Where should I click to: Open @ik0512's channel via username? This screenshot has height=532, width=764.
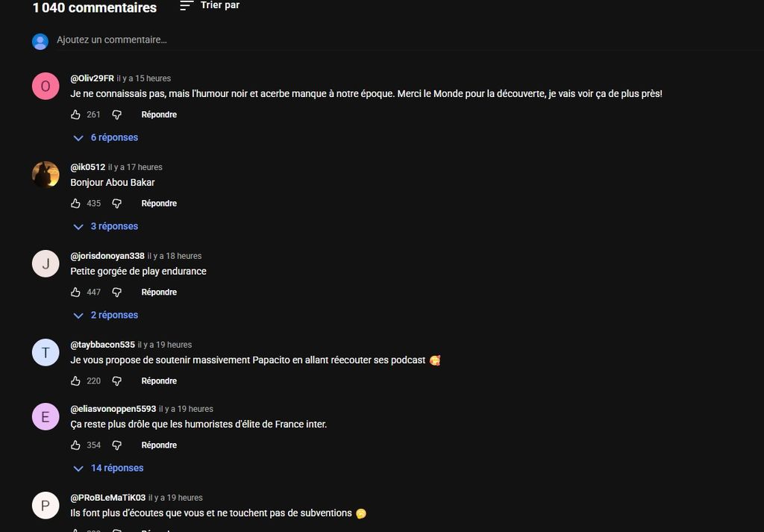tap(88, 167)
